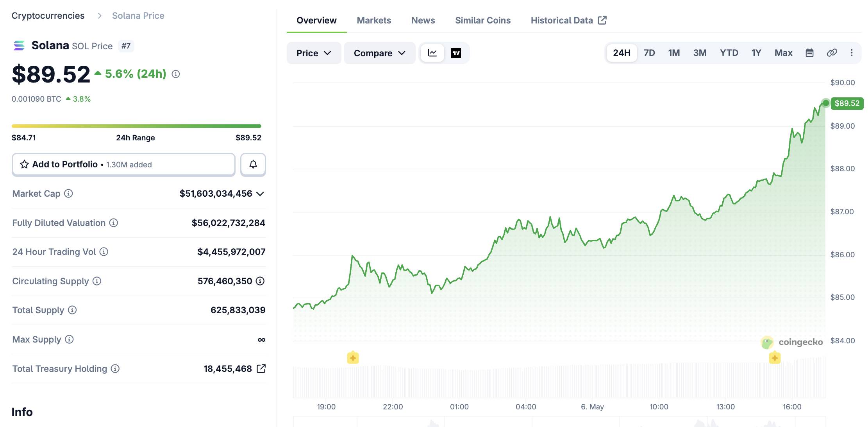Select the 1M timeframe
This screenshot has height=427, width=868.
click(x=674, y=53)
